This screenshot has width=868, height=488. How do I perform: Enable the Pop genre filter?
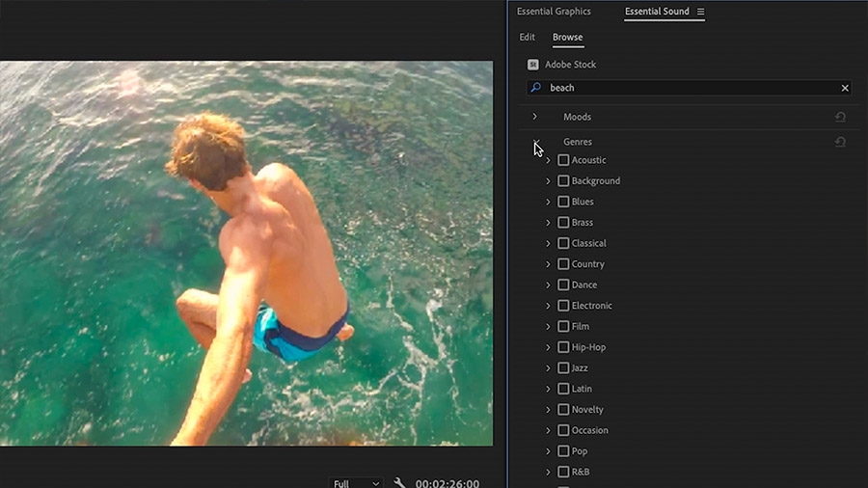coord(563,451)
